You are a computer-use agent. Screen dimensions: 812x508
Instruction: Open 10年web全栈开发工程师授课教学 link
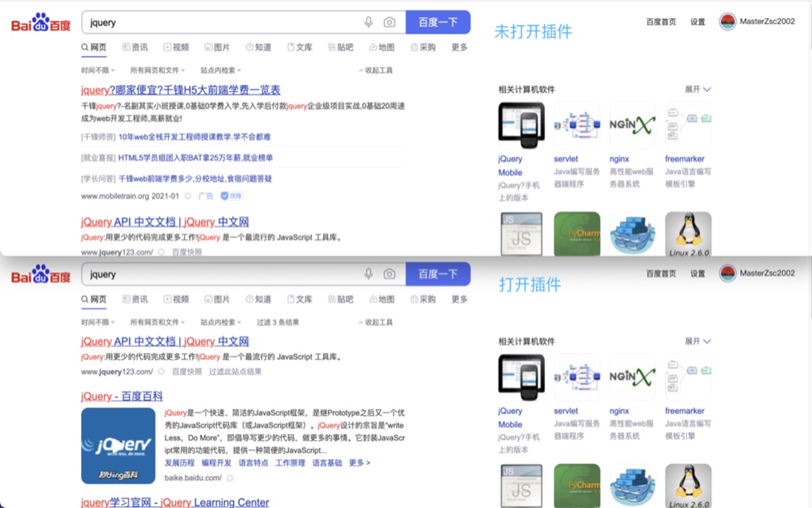pyautogui.click(x=195, y=137)
